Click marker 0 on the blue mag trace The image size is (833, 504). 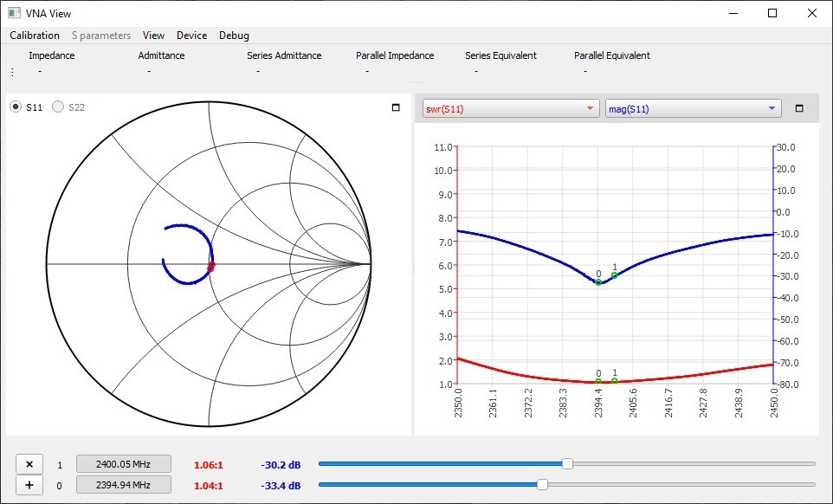598,282
